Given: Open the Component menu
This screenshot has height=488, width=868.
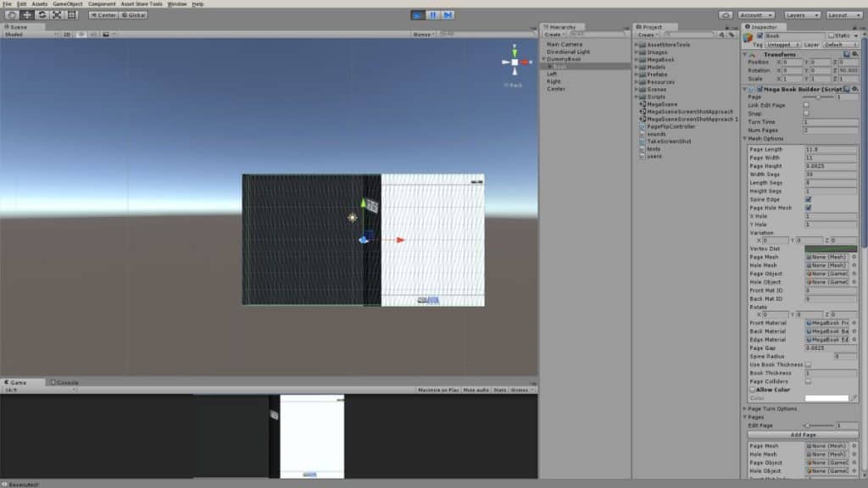Looking at the screenshot, I should click(x=102, y=4).
